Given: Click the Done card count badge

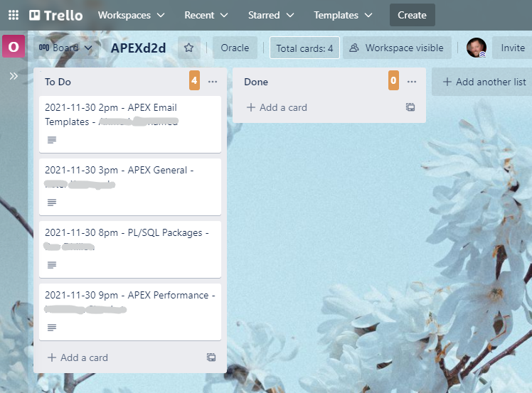Looking at the screenshot, I should [x=393, y=80].
